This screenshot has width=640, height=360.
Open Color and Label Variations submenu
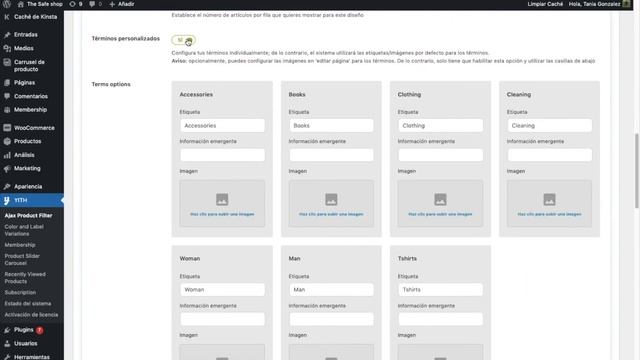click(x=24, y=230)
